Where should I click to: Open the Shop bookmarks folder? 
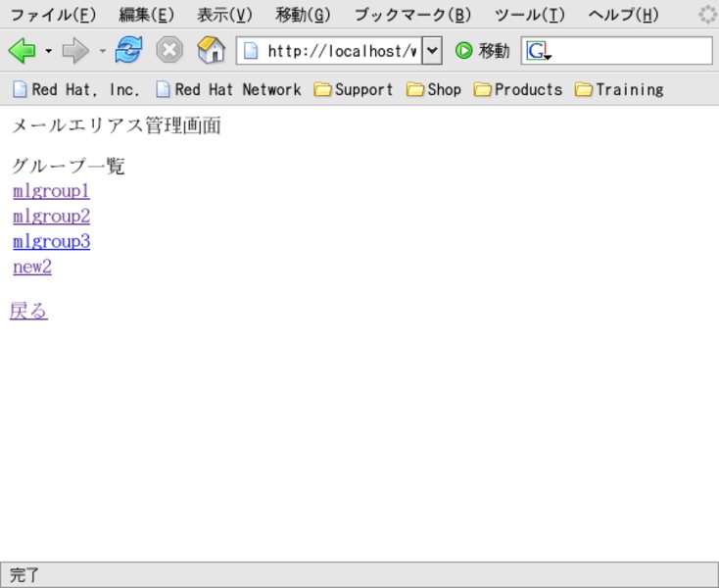tap(434, 89)
